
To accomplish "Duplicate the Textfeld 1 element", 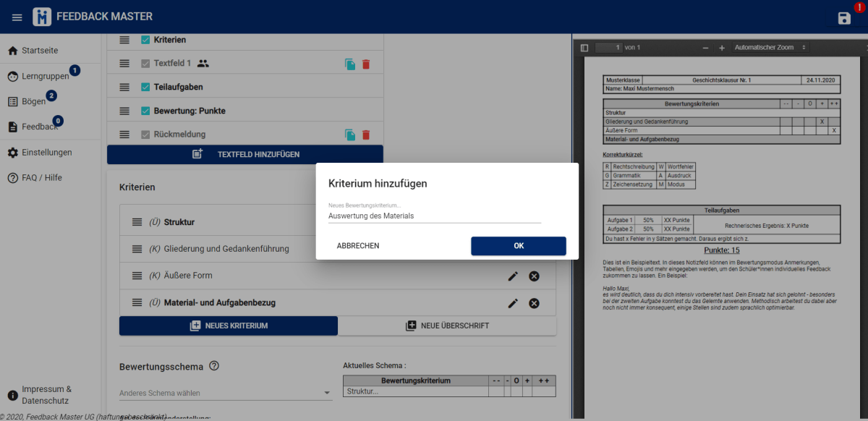I will (x=349, y=64).
